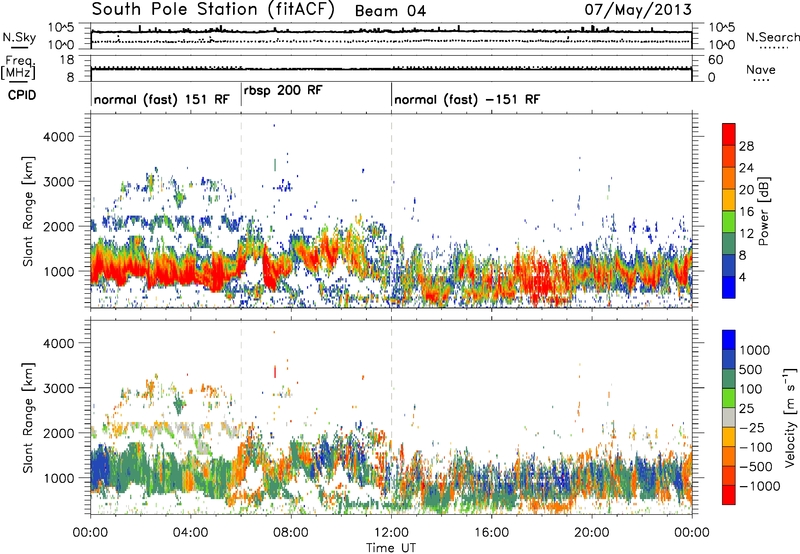Click the power panel 'Slant Range [km]' label

(28, 211)
